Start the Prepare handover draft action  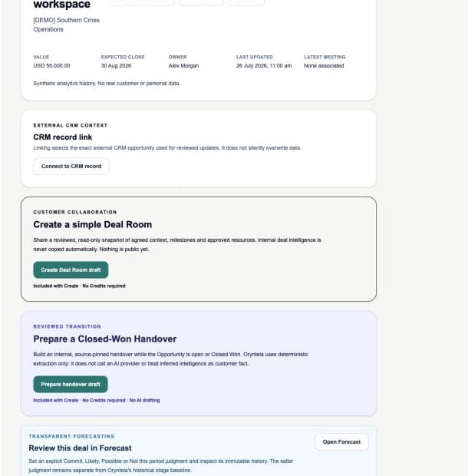click(x=71, y=385)
